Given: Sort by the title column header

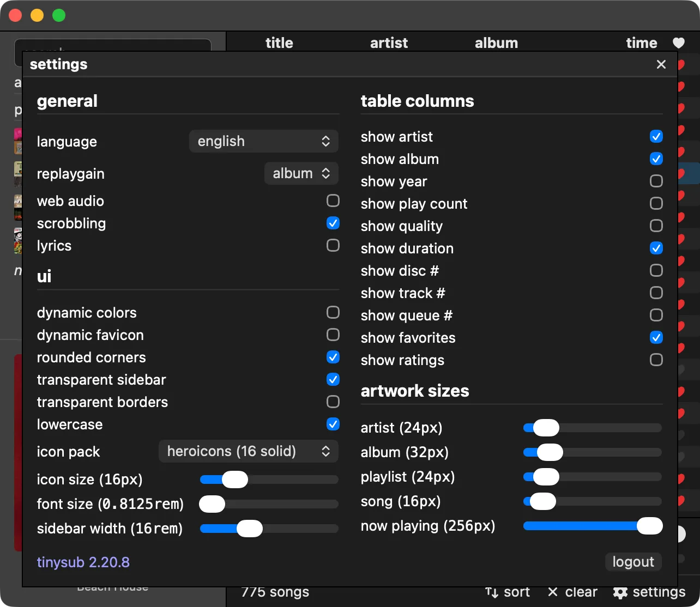Looking at the screenshot, I should (x=279, y=43).
